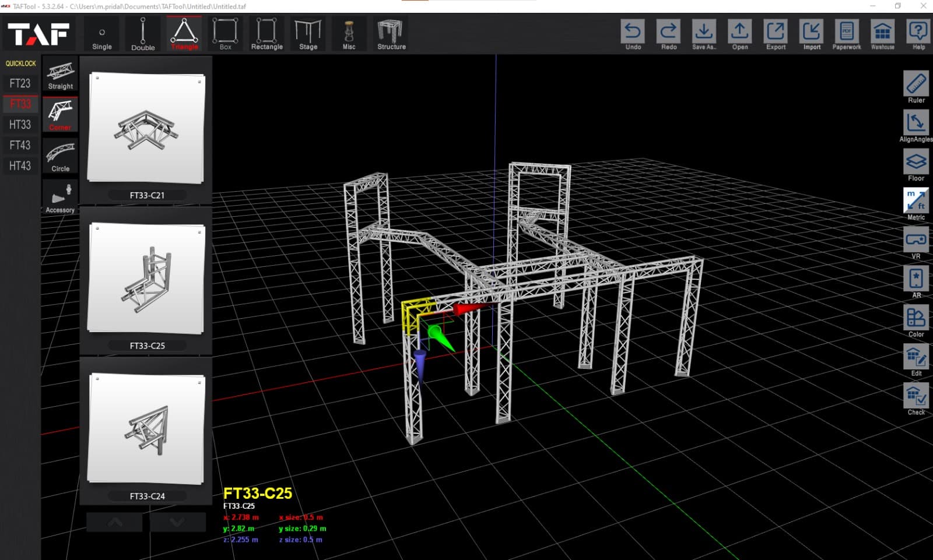Image resolution: width=933 pixels, height=560 pixels.
Task: Enter VR mode
Action: coord(916,244)
